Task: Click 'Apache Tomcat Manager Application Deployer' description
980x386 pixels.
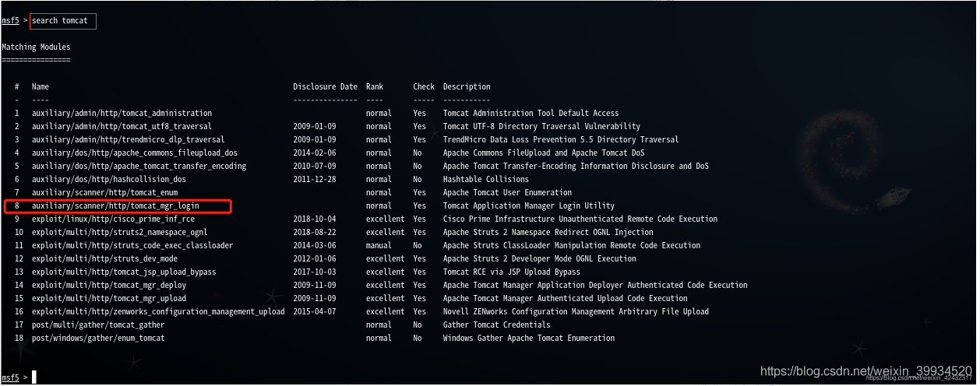Action: [596, 285]
